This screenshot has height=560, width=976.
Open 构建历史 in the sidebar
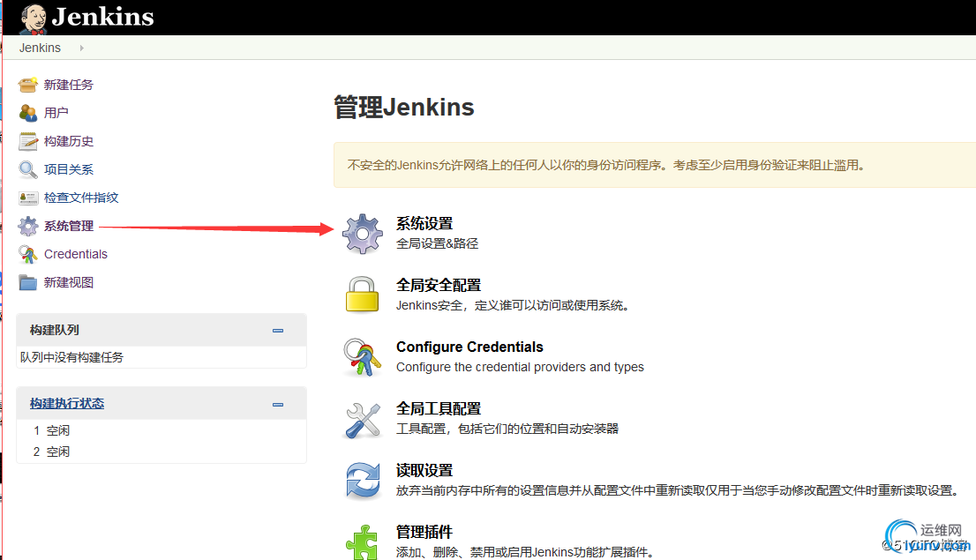tap(69, 141)
